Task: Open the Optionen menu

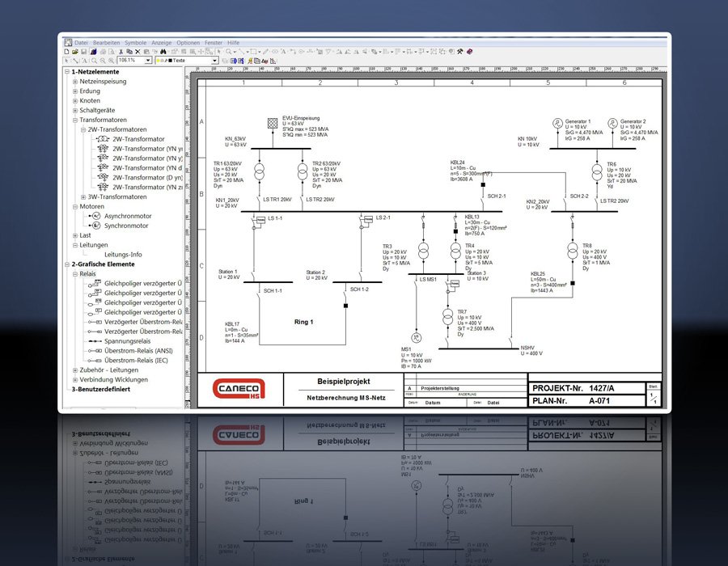Action: tap(188, 43)
